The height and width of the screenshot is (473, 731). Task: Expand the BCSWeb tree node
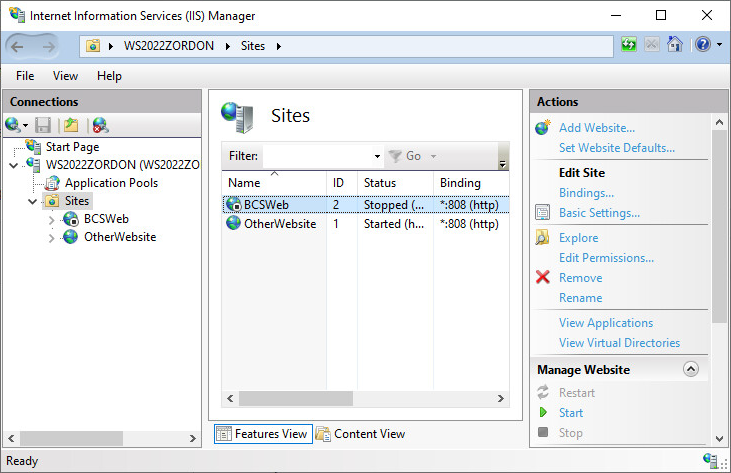52,219
